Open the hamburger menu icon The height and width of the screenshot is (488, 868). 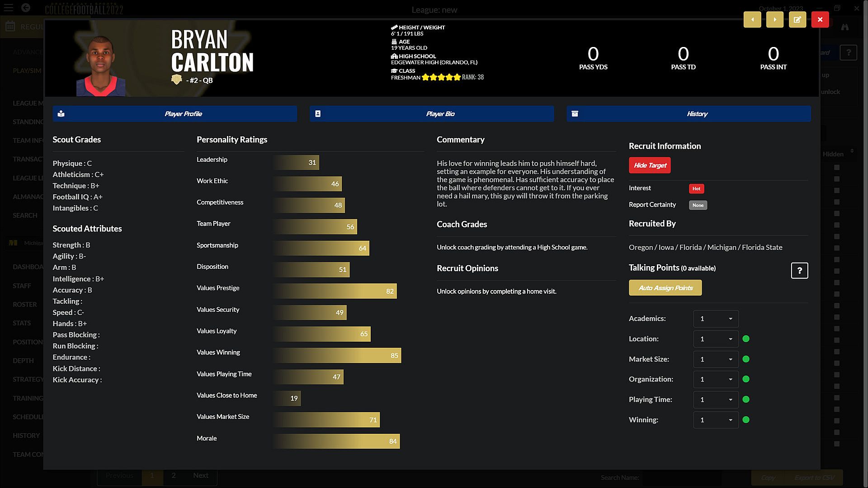8,8
